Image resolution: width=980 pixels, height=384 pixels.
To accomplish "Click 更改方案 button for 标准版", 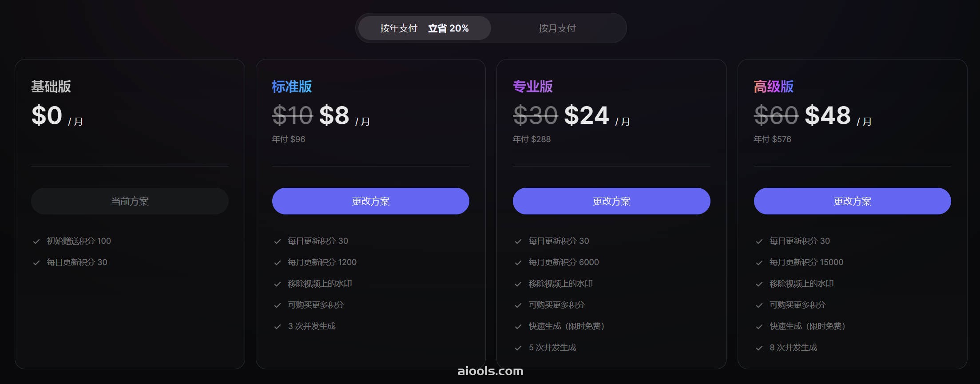I will pyautogui.click(x=370, y=201).
